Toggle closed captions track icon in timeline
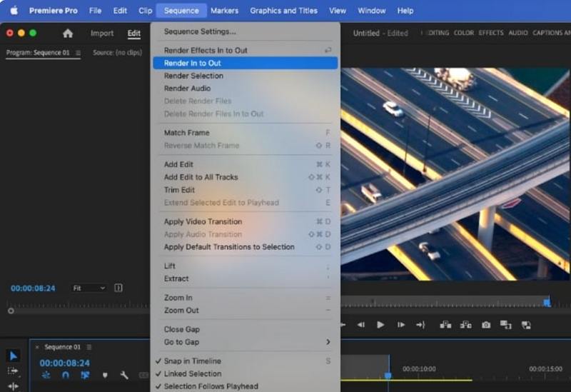The width and height of the screenshot is (571, 392). coord(144,375)
